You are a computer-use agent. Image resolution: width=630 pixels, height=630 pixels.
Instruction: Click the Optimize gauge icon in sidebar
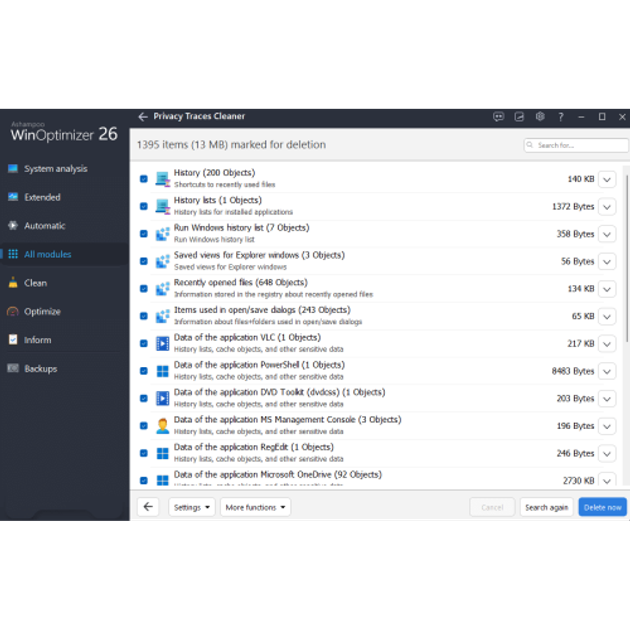13,311
